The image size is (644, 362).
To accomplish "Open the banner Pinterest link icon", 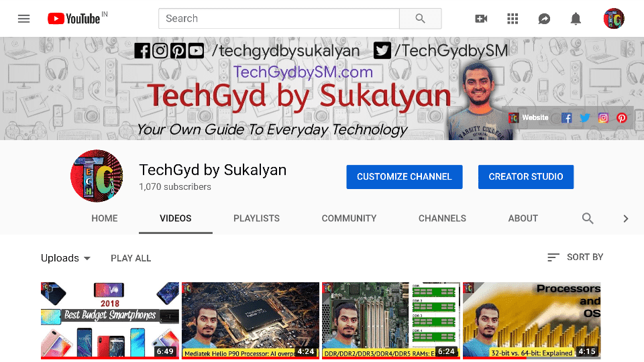I will tap(622, 118).
